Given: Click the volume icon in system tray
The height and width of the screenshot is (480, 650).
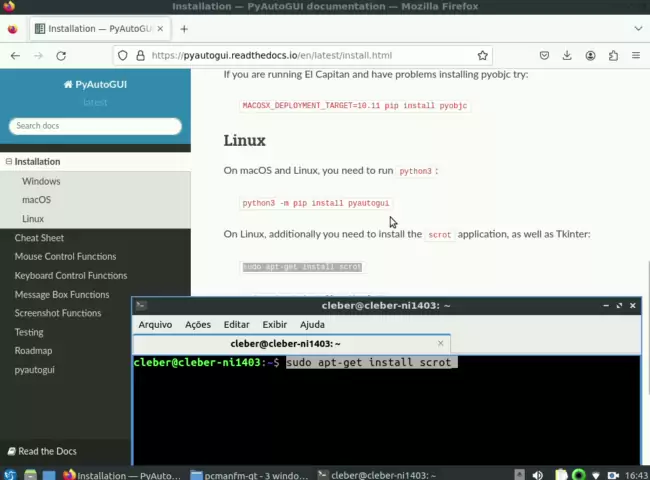Looking at the screenshot, I should [x=538, y=475].
